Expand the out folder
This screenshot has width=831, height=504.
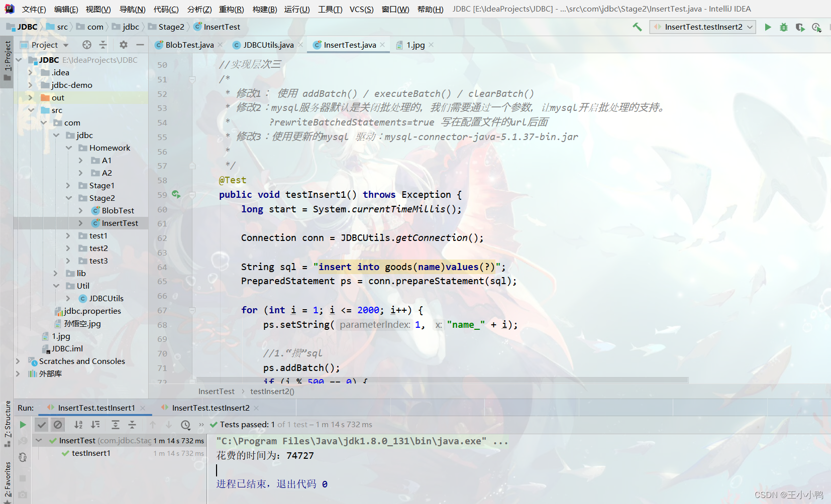(31, 97)
